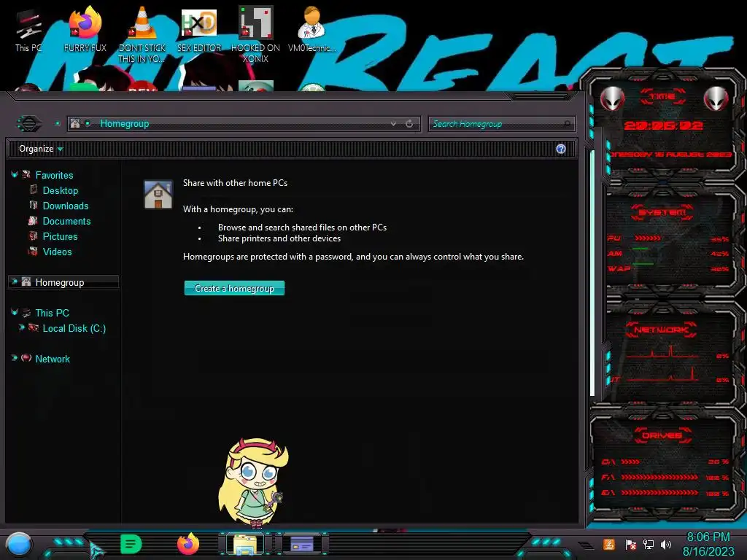Click "Share with other home PCs" heading

[x=235, y=183]
